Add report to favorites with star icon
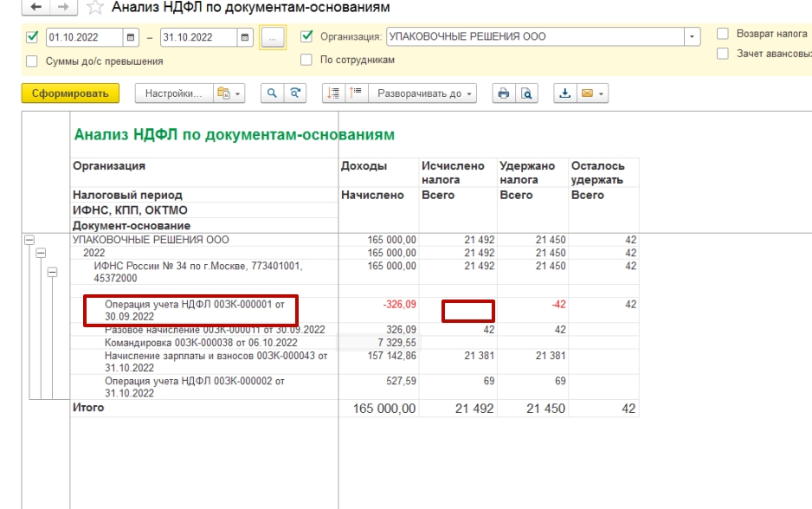This screenshot has width=812, height=509. tap(94, 8)
